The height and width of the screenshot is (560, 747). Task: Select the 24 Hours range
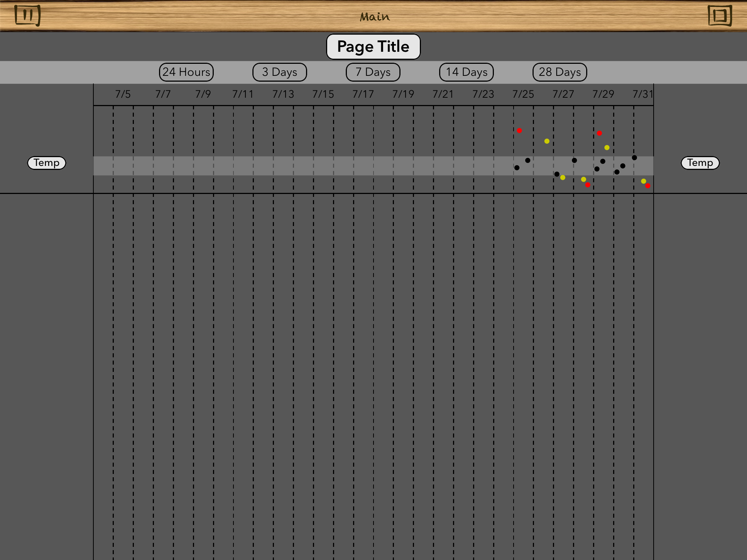point(186,72)
